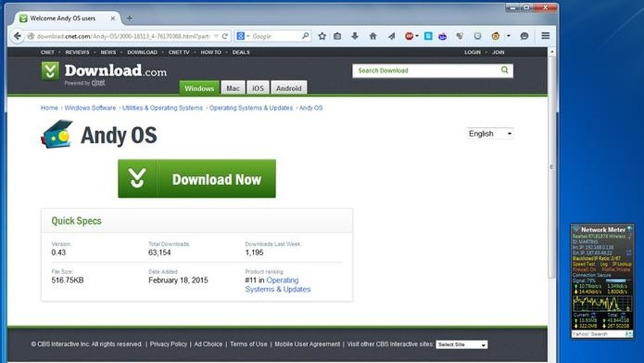Open the Operating Systems & Updates ranking link
This screenshot has height=363, width=644.
tap(278, 285)
